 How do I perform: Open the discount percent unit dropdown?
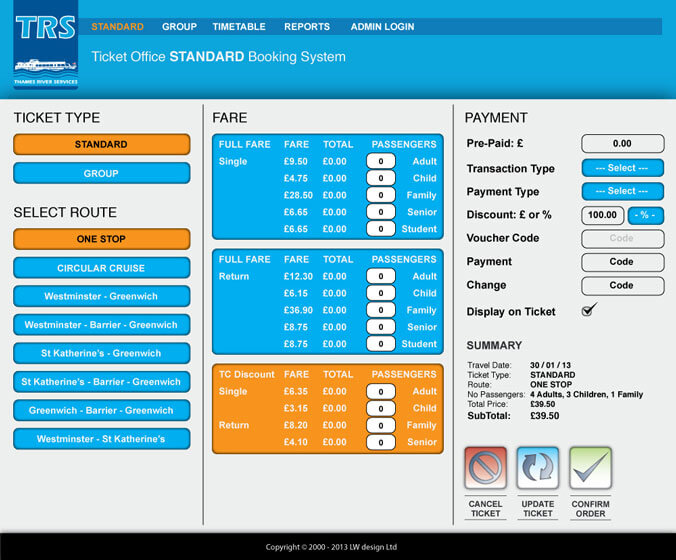(x=646, y=215)
